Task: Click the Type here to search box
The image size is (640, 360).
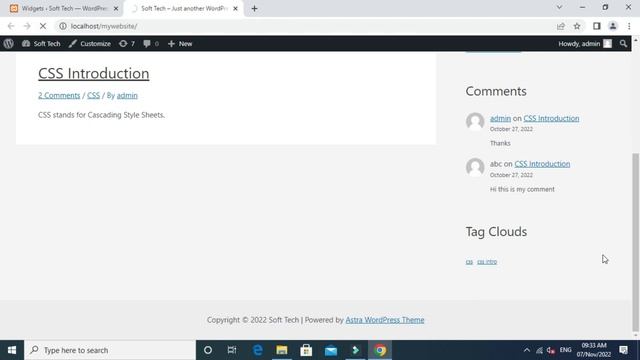Action: (110, 350)
